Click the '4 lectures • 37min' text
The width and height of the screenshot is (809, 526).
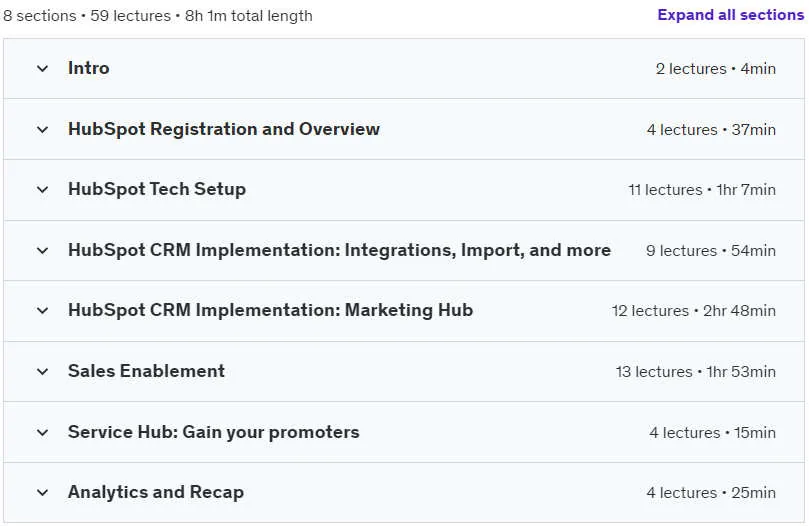pyautogui.click(x=711, y=130)
